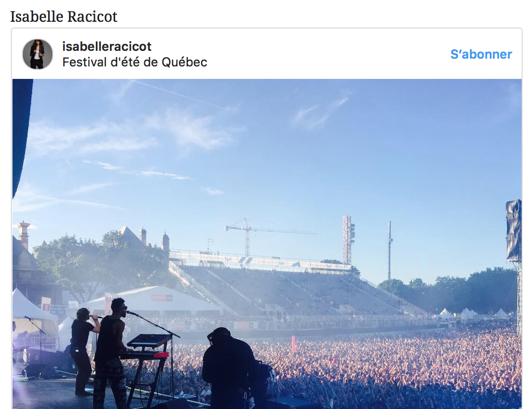Viewport: 532px width, 409px height.
Task: Click the Québec flag above the grandstand
Action: [211, 240]
